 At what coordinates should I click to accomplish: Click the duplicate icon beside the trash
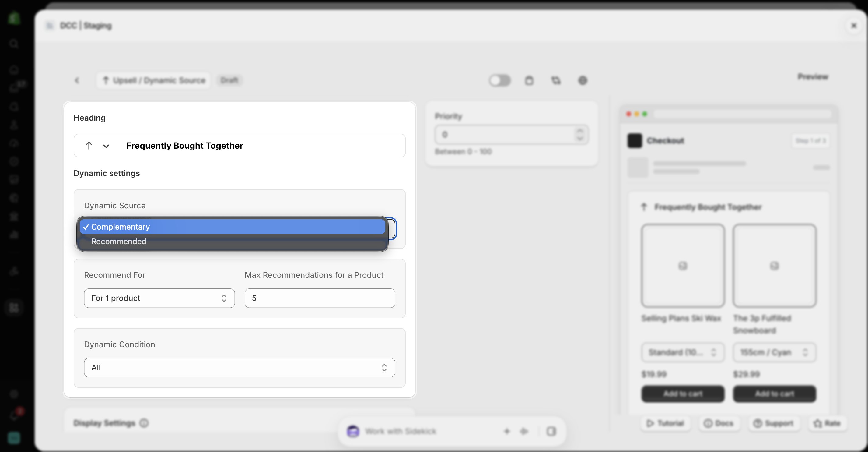click(556, 81)
